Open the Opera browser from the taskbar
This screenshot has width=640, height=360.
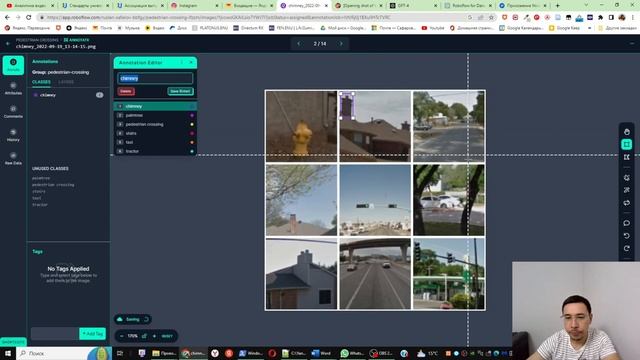272,353
